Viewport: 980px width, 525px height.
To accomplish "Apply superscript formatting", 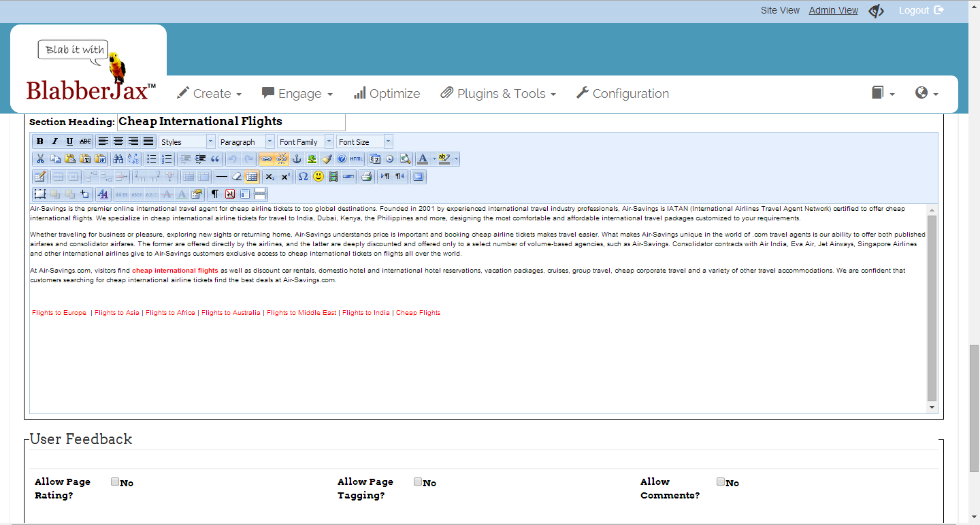I will [285, 177].
